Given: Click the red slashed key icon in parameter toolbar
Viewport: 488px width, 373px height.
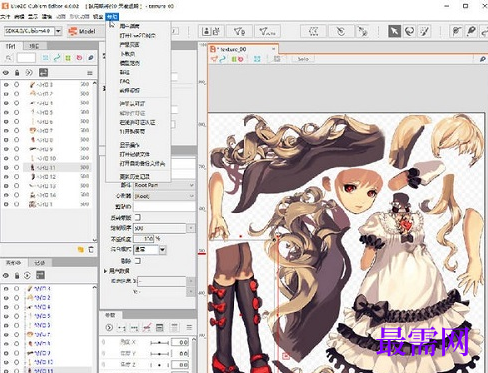Looking at the screenshot, I should tap(147, 328).
